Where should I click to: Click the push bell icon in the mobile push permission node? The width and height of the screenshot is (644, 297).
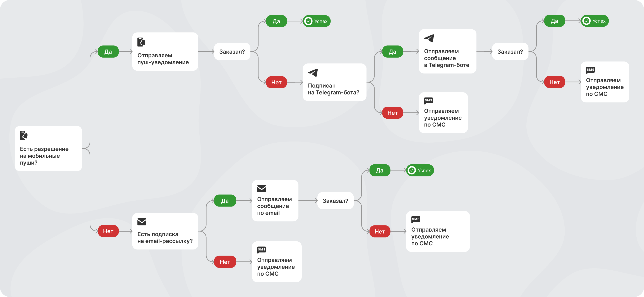click(24, 135)
